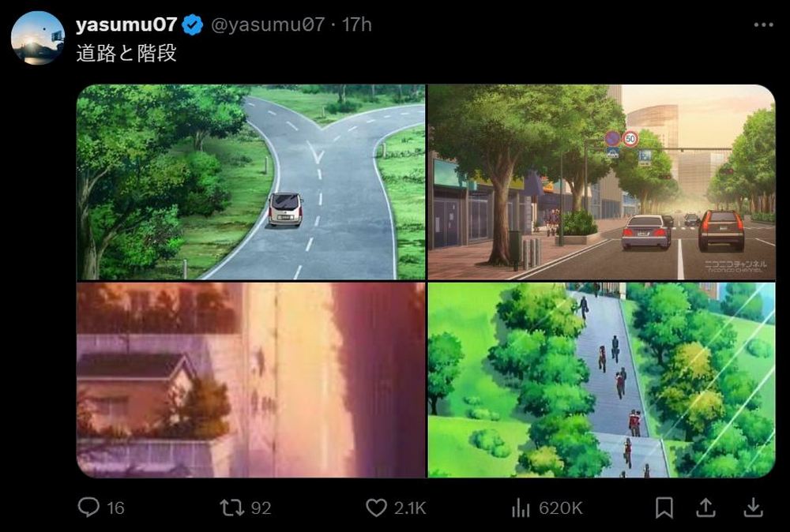
Task: Visit the @yasumu07 handle link
Action: 268,24
